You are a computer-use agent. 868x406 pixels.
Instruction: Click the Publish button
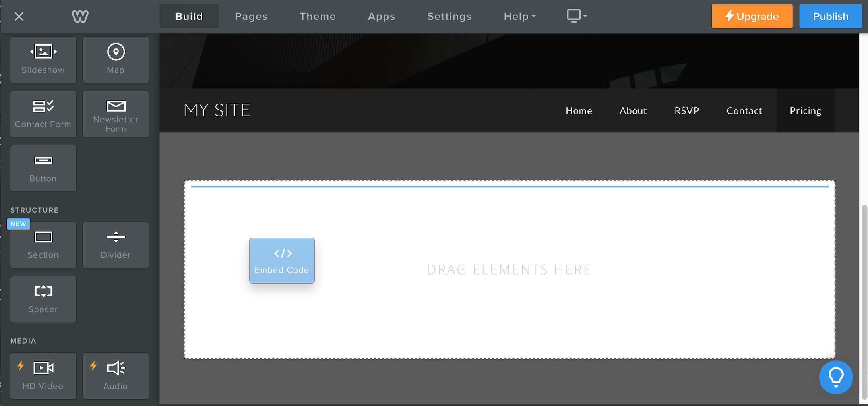pyautogui.click(x=830, y=16)
